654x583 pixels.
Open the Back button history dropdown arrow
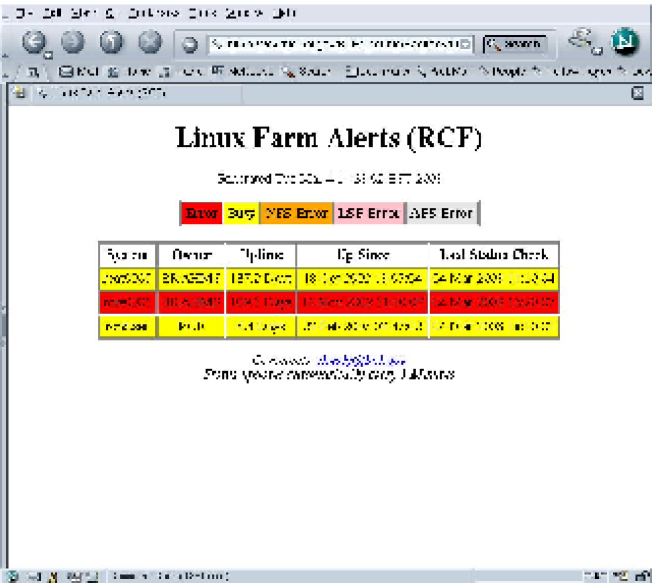(x=48, y=54)
